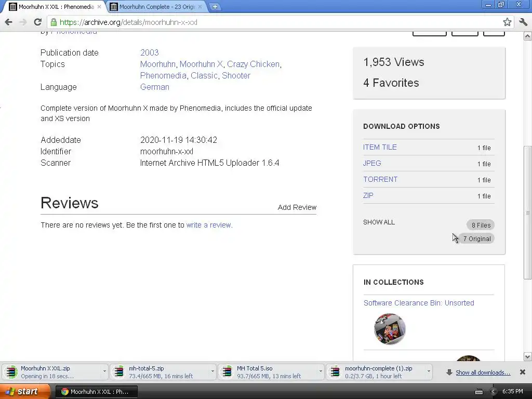
Task: Open moorhuhn-complete (1).zip download item
Action: 377,372
